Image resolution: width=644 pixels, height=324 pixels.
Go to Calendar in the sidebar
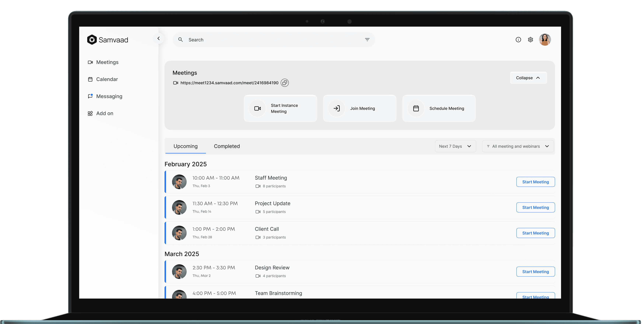[107, 79]
